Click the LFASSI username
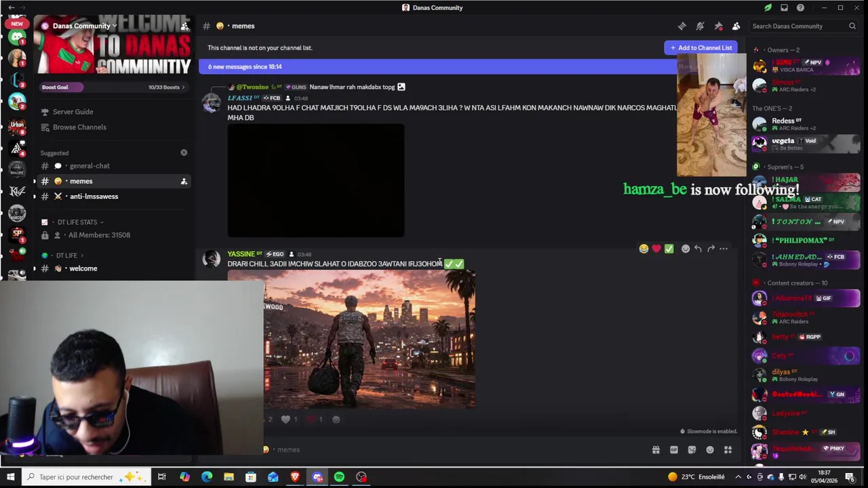 [x=240, y=98]
